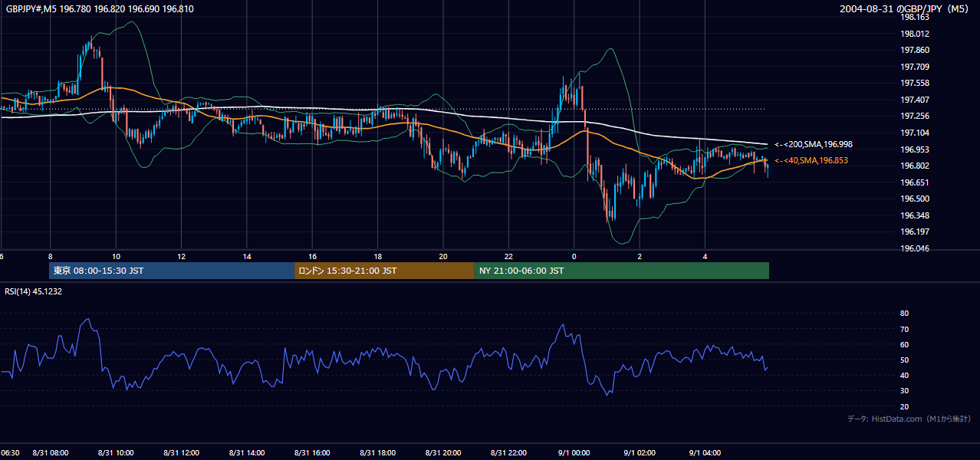Click hour label 14 under the price chart
This screenshot has height=460, width=980.
247,256
